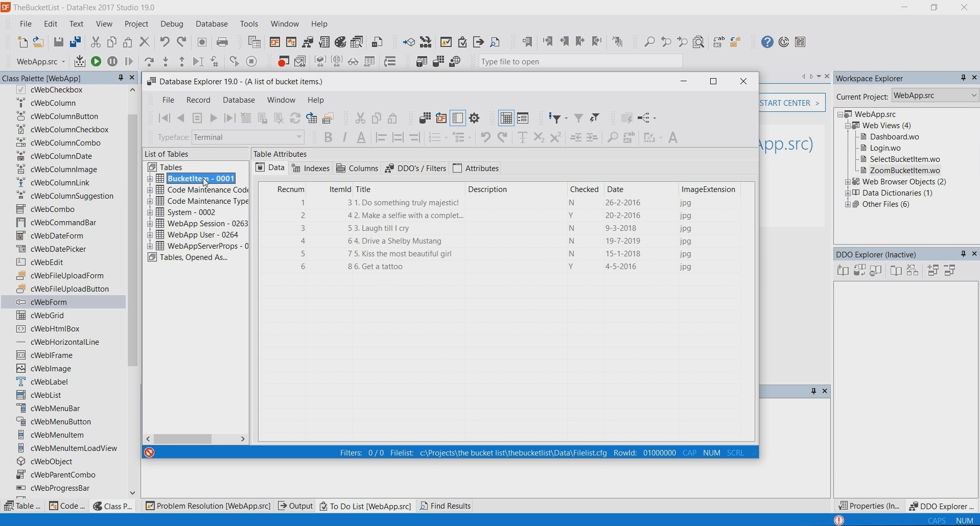Expand the BucketItem - 0001 table node
This screenshot has width=980, height=526.
click(x=150, y=179)
